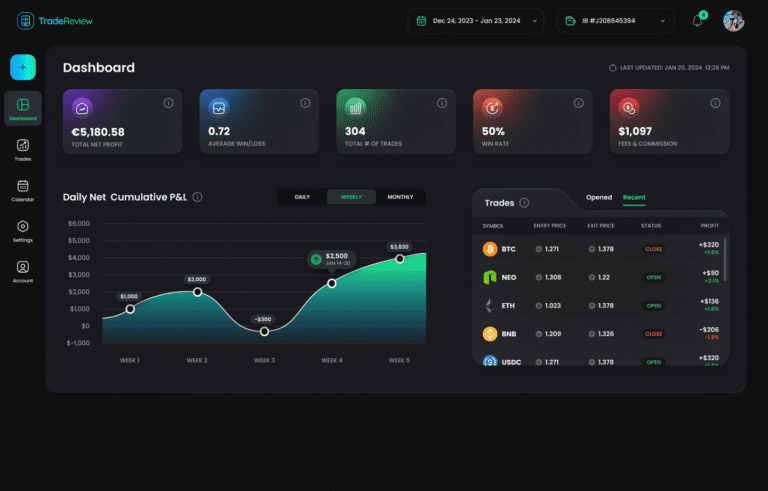Switch chart to Daily view
Viewport: 768px width, 491px height.
pos(302,197)
